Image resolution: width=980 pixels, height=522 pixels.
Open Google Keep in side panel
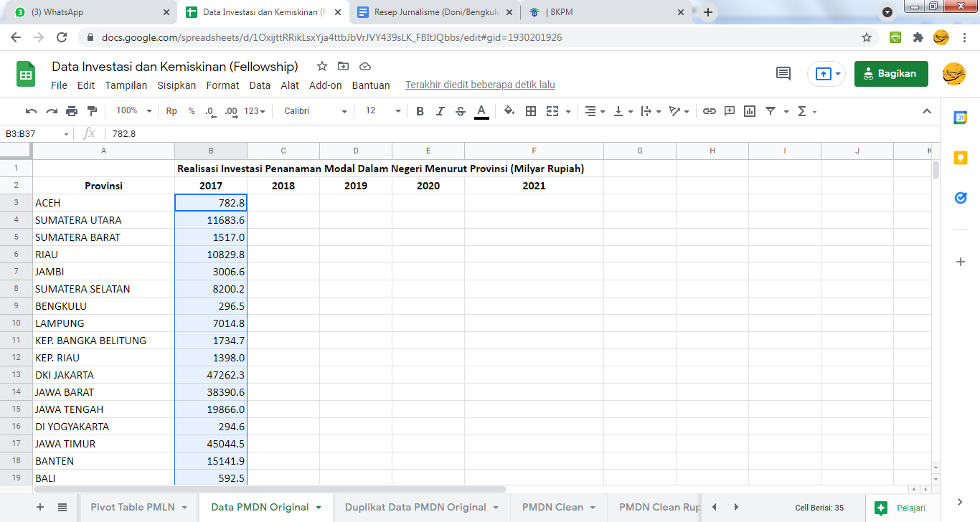coord(961,158)
